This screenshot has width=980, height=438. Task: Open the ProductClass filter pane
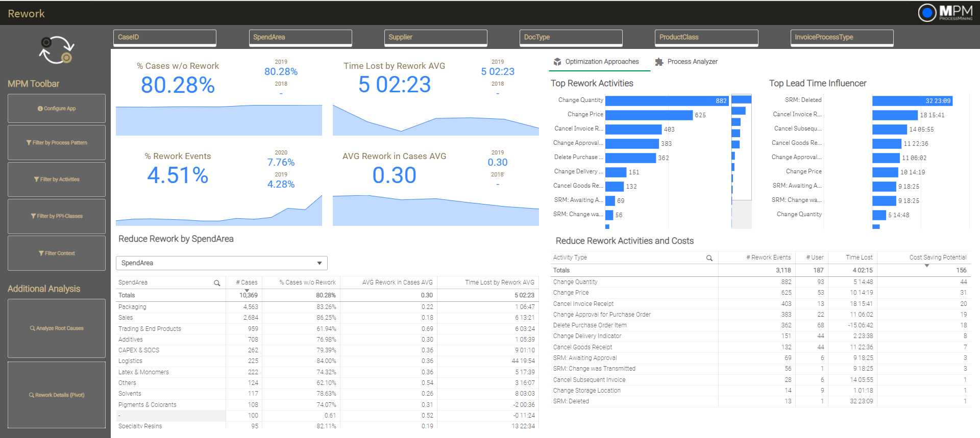point(706,37)
